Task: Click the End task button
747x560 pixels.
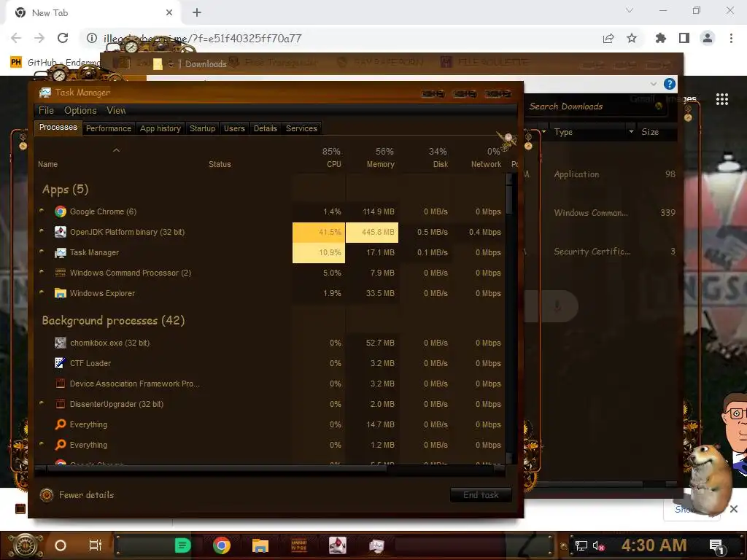Action: point(481,495)
